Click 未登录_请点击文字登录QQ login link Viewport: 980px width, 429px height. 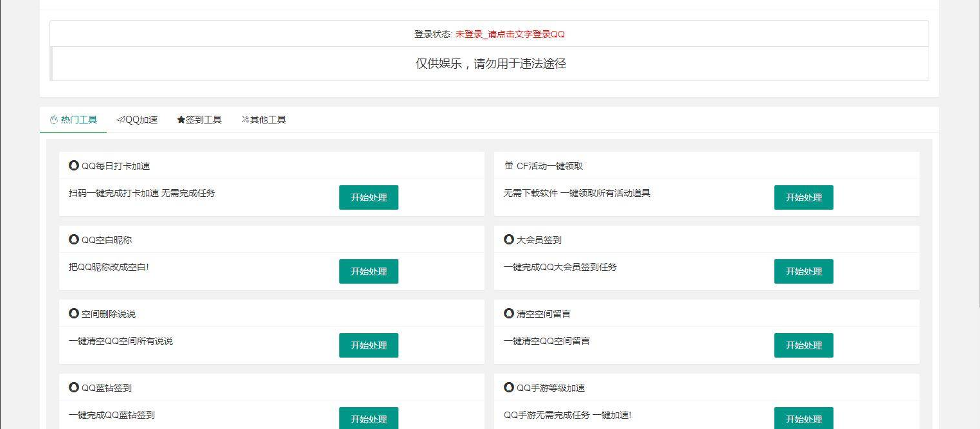point(510,34)
